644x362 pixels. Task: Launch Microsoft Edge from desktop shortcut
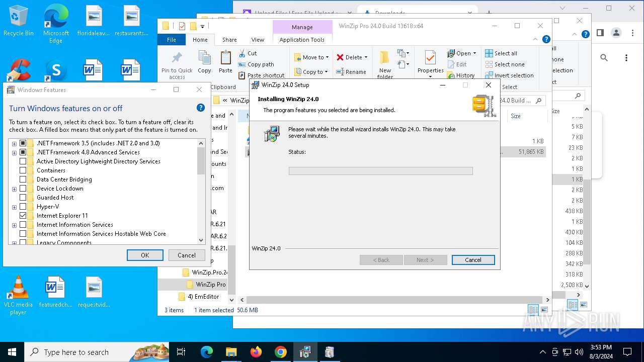coord(56,24)
